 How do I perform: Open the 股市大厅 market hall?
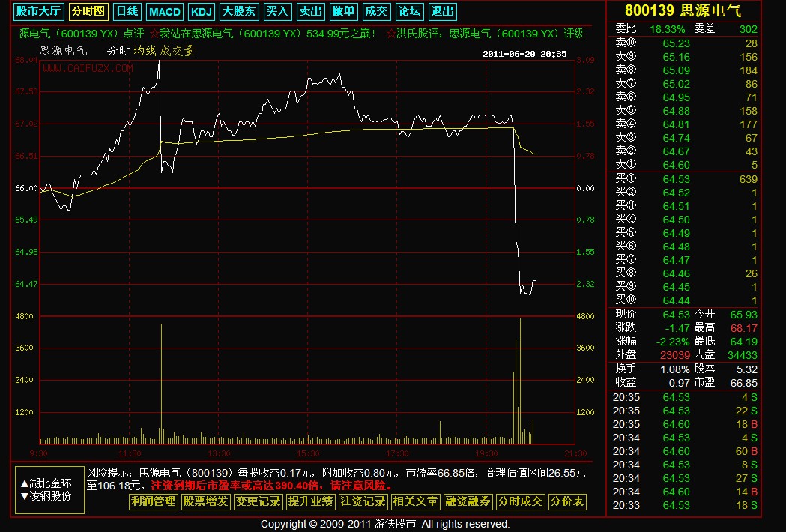(x=40, y=11)
